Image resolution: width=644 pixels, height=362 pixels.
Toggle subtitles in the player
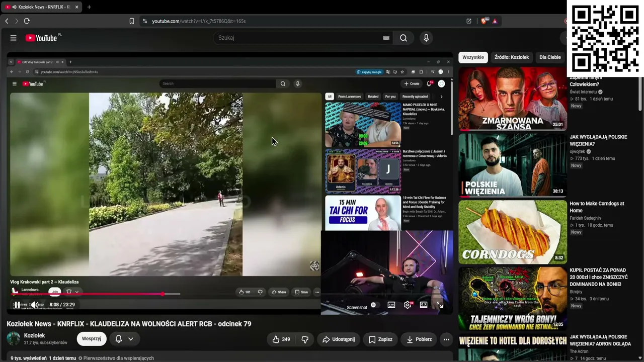tap(391, 305)
